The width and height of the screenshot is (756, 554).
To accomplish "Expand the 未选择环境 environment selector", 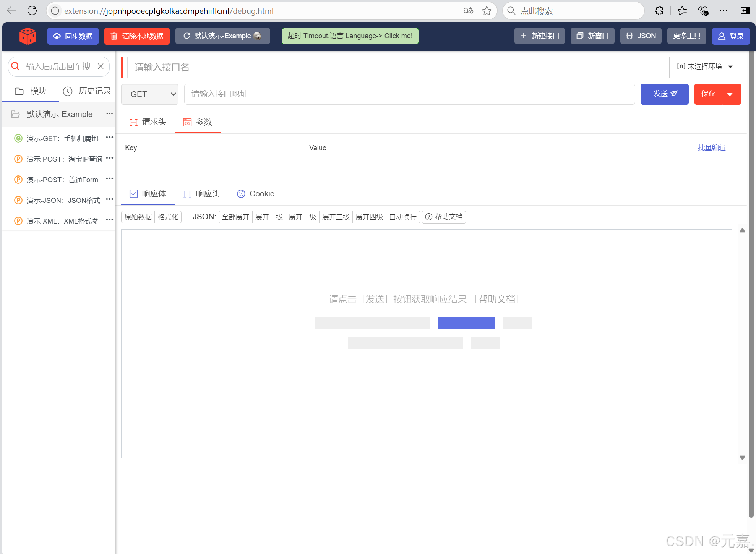I will 704,67.
